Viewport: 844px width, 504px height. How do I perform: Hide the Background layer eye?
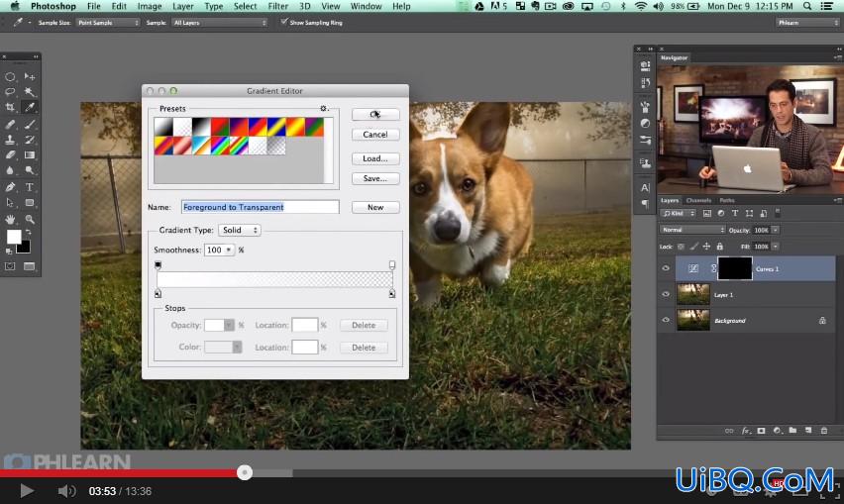point(666,320)
